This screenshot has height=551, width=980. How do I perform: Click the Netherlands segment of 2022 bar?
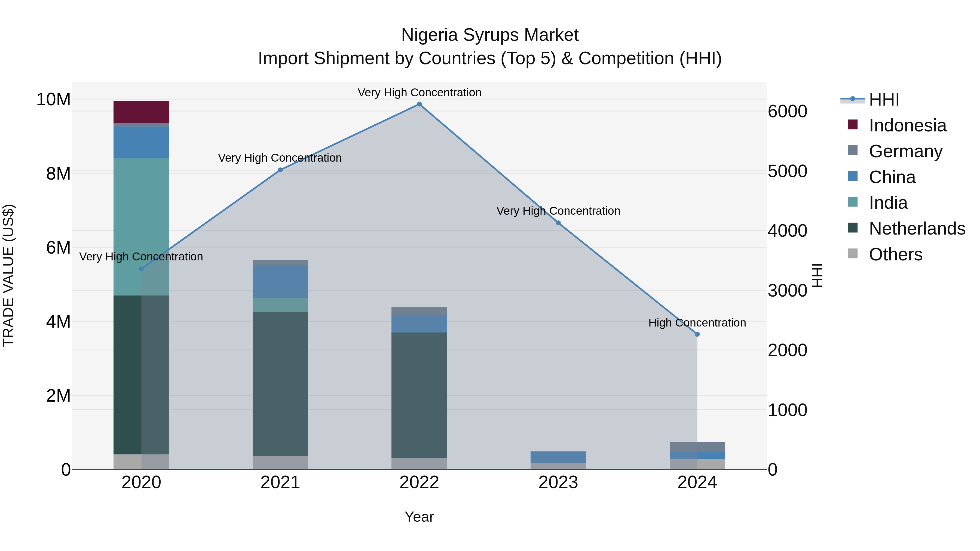pos(419,395)
